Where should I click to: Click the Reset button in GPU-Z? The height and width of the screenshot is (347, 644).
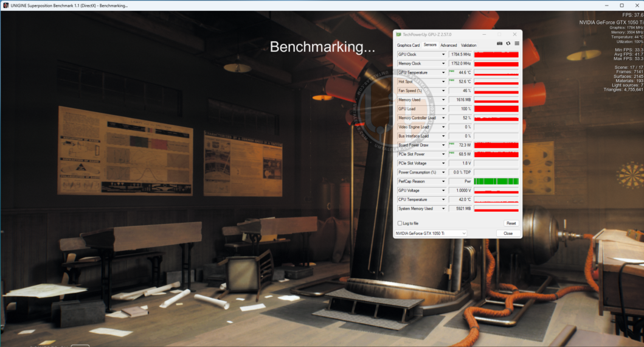click(x=511, y=223)
